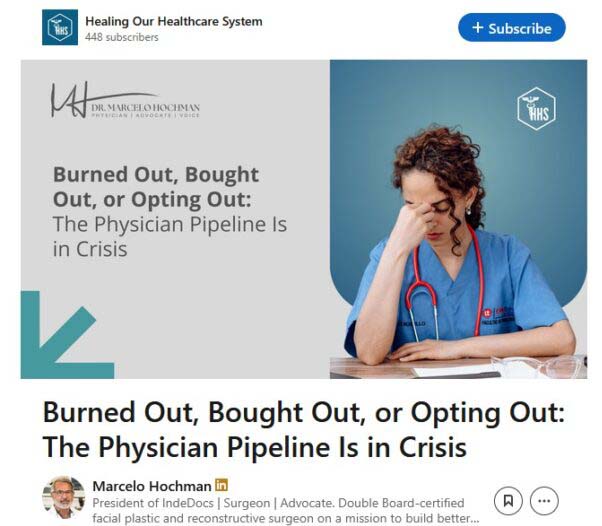Click the LinkedIn premium badge beside Marcelo Hochman
602x526 pixels.
(x=221, y=485)
